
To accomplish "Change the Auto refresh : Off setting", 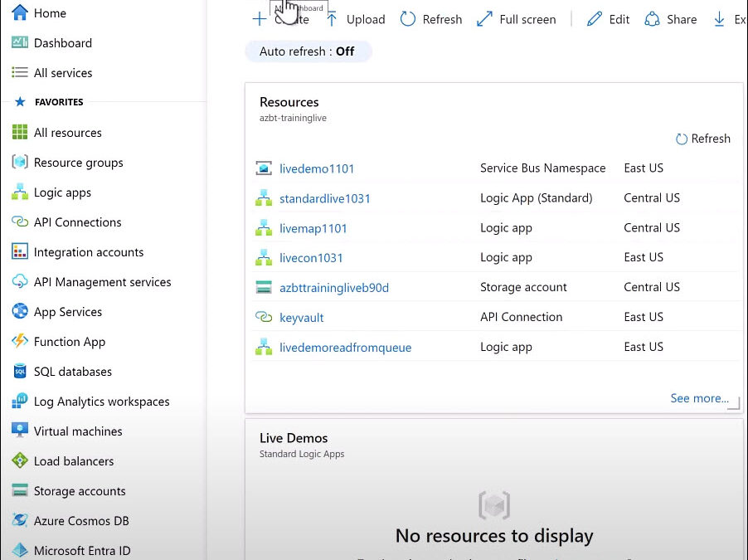I will coord(308,51).
